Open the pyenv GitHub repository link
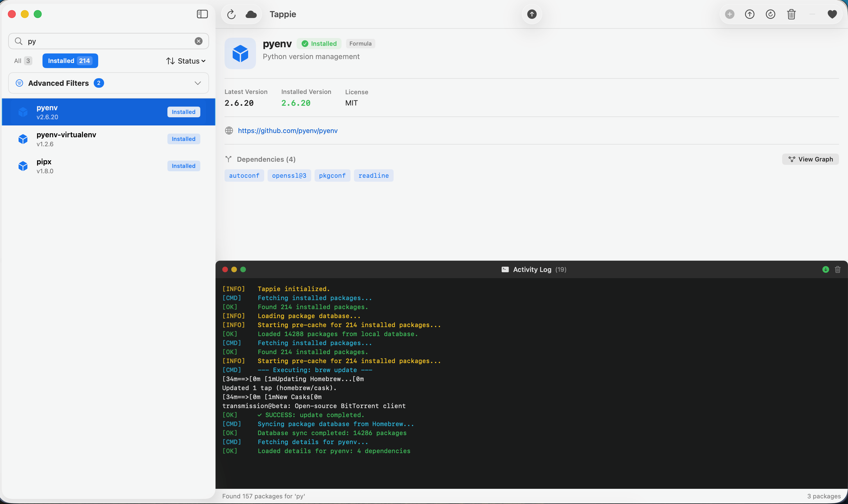The image size is (848, 504). click(x=288, y=130)
